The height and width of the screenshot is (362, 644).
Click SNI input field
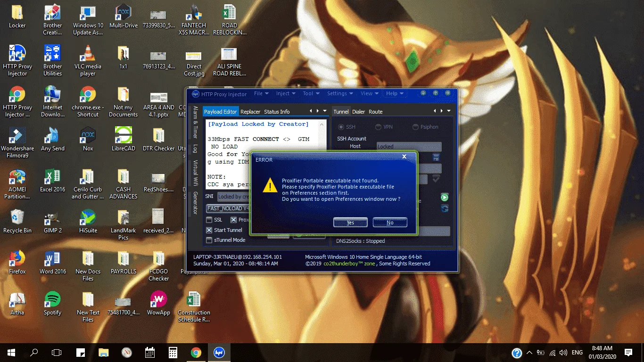pyautogui.click(x=233, y=196)
